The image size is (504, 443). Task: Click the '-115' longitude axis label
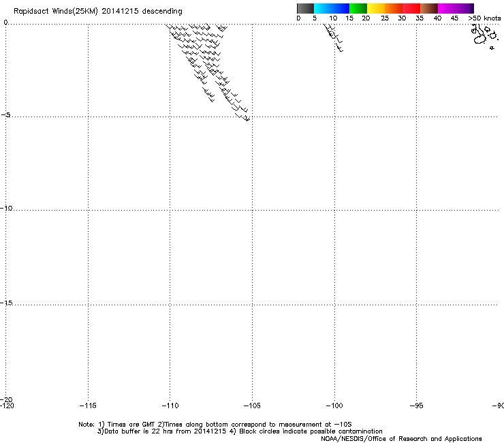click(x=88, y=406)
